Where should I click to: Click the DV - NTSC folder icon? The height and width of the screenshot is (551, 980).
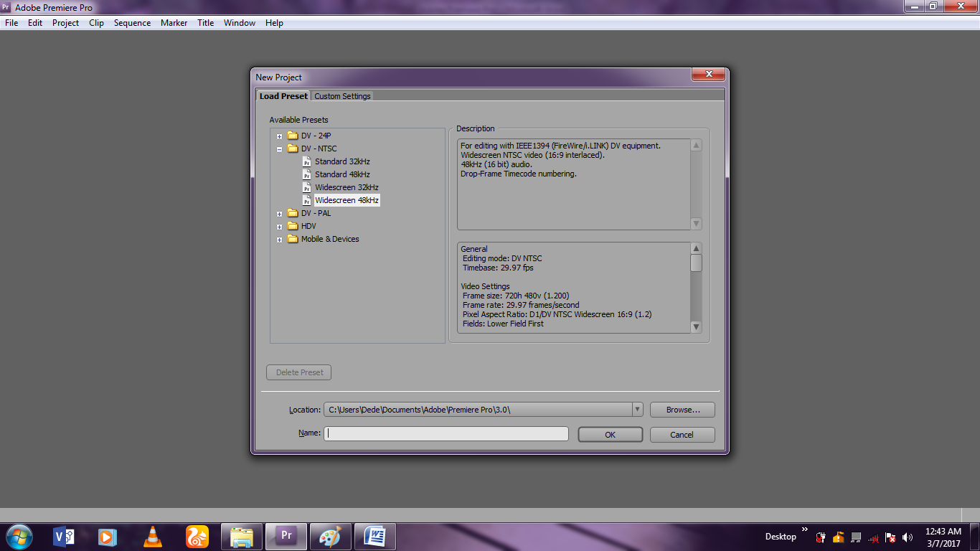click(292, 149)
